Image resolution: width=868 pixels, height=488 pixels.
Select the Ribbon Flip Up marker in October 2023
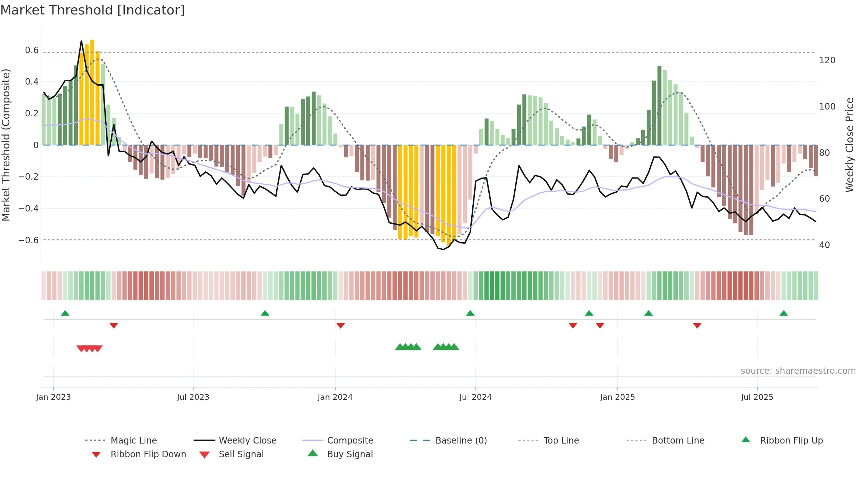[x=265, y=313]
